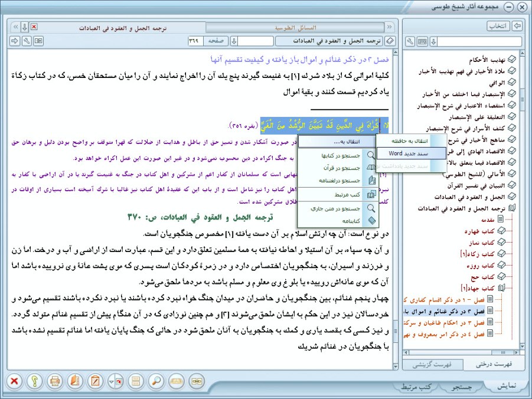Viewport: 532px width, 399px height.
Task: Expand the کتاب طهارة tree node
Action: 502,231
